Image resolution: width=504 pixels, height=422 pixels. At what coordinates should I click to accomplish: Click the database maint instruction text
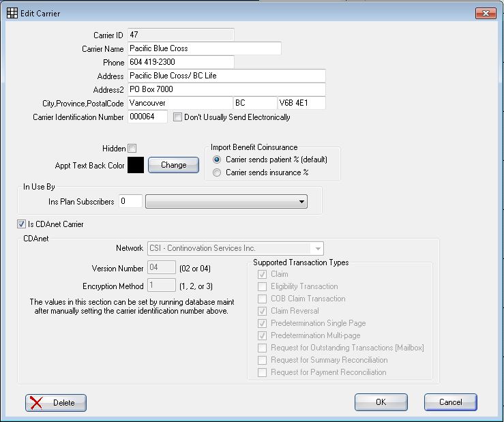(132, 306)
